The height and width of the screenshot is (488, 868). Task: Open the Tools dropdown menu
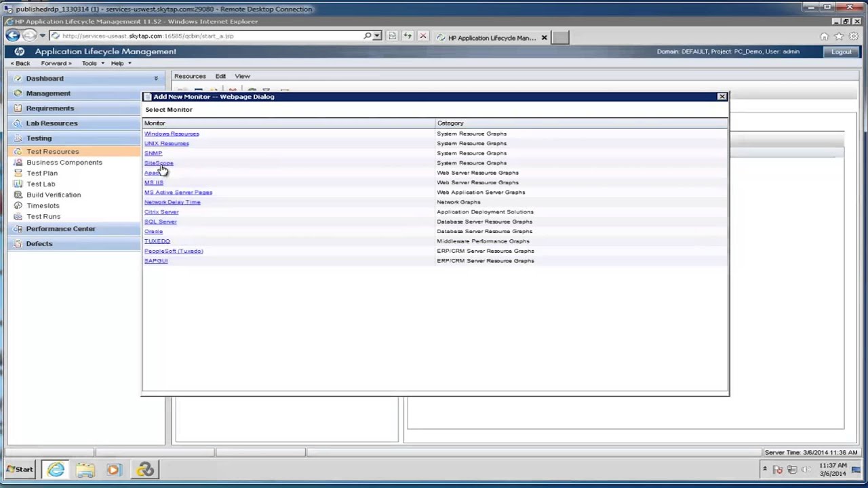pyautogui.click(x=93, y=64)
